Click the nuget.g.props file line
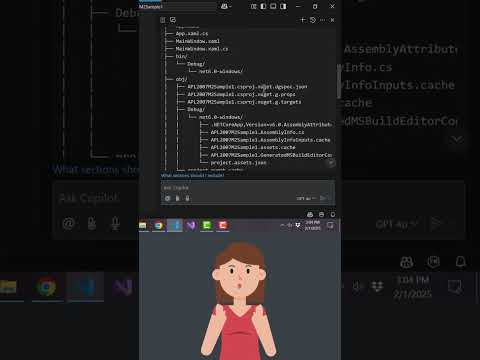This screenshot has height=360, width=480. 241,94
